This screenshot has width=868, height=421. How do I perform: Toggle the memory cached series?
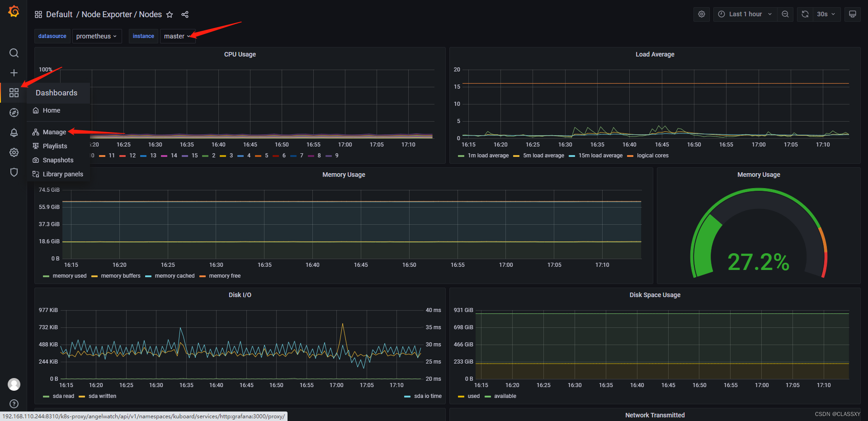(175, 276)
